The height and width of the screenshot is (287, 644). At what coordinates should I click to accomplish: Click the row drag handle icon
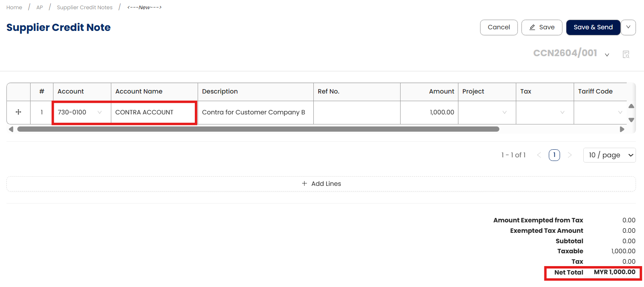tap(18, 112)
